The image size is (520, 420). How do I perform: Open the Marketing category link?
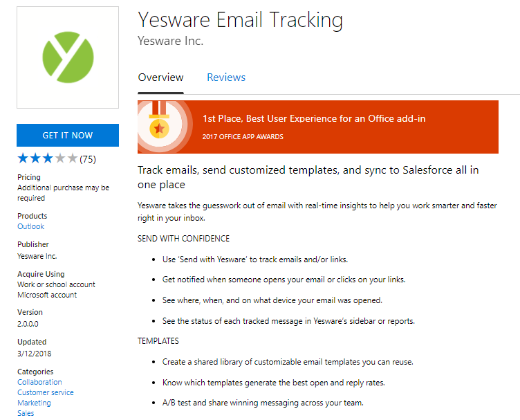pos(34,403)
